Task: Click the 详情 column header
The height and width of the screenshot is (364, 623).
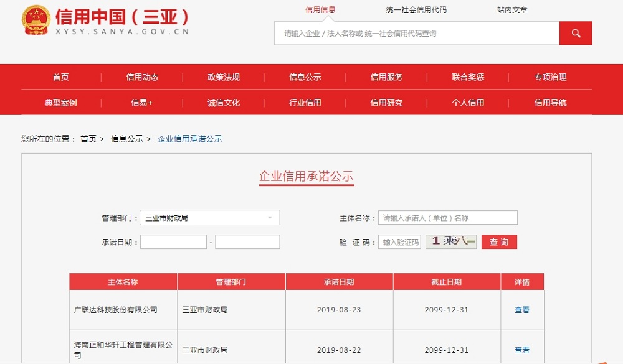Action: (x=522, y=282)
